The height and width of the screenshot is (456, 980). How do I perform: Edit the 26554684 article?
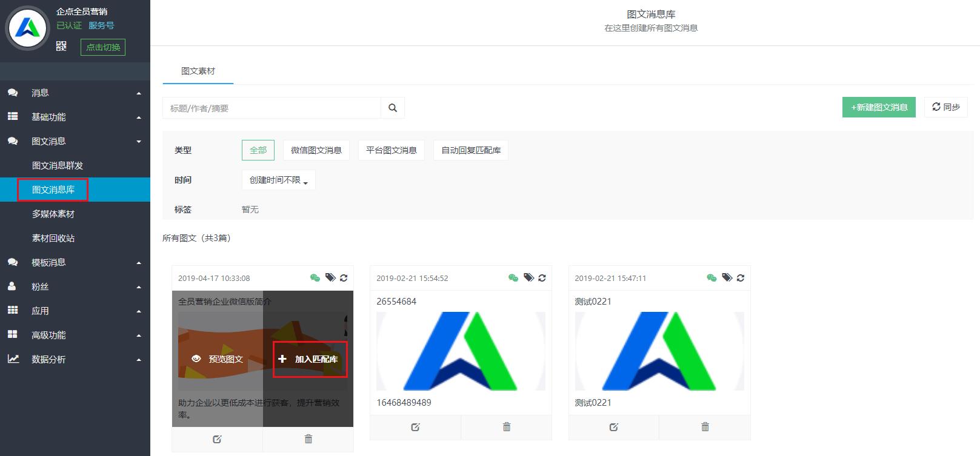click(x=415, y=427)
